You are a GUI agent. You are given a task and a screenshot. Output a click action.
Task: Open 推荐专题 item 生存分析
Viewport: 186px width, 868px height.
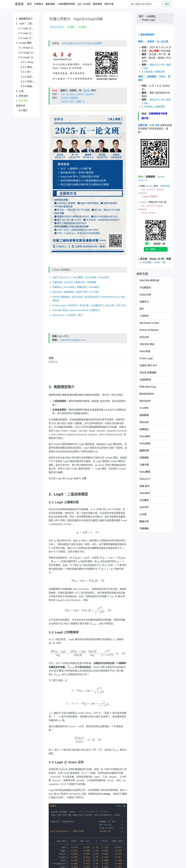[155, 337]
